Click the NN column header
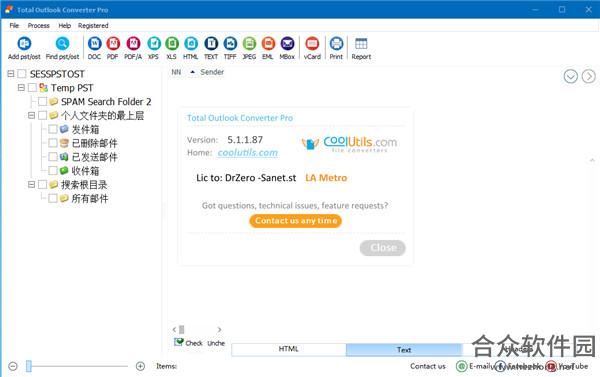The image size is (600, 377). [x=176, y=72]
